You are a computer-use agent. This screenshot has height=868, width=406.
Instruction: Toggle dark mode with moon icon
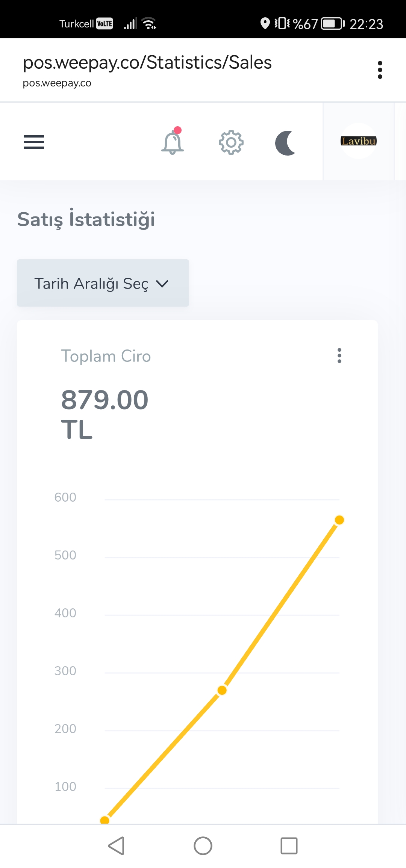286,143
